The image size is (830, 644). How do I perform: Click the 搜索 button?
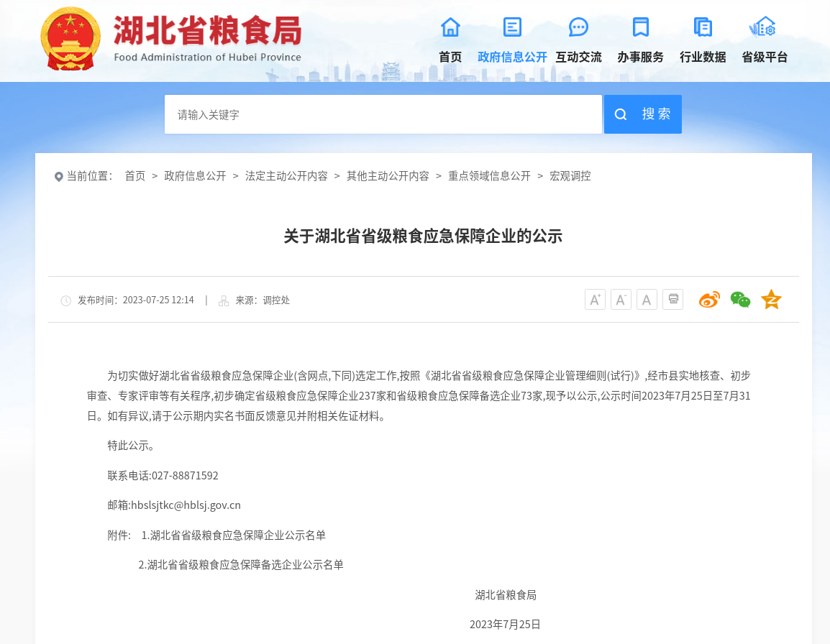642,114
